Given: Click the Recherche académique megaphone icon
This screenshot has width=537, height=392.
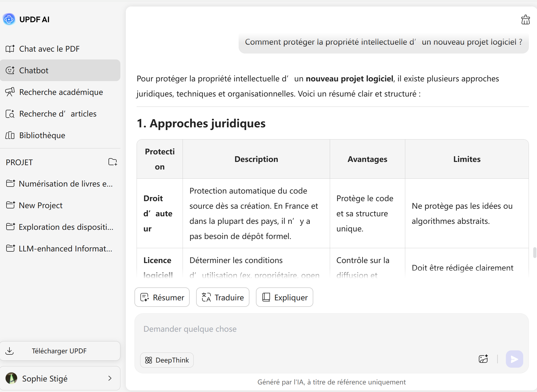Looking at the screenshot, I should pyautogui.click(x=10, y=92).
